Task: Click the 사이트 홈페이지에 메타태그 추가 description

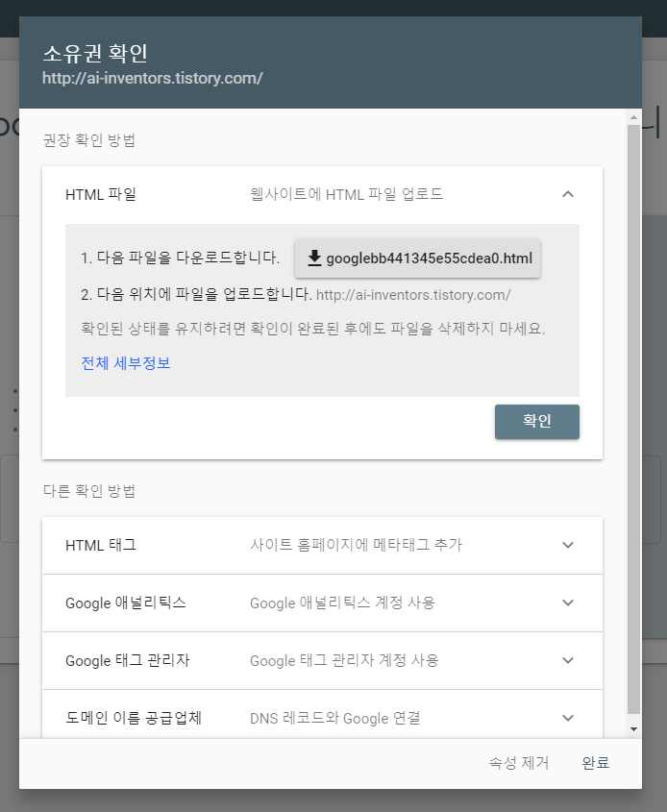Action: coord(357,545)
